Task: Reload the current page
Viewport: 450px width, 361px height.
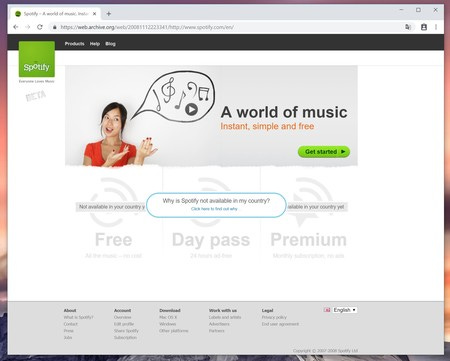Action: click(x=40, y=27)
